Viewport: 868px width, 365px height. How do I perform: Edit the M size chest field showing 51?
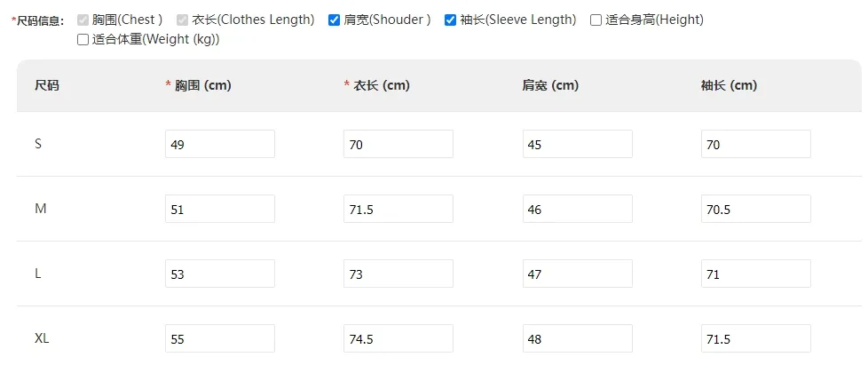(x=220, y=209)
